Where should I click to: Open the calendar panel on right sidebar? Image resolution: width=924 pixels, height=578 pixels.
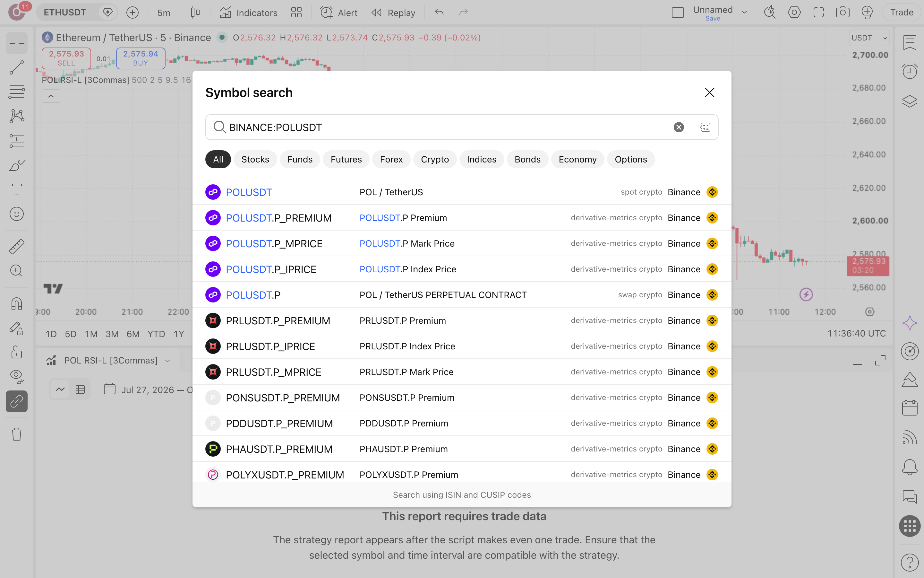click(910, 407)
